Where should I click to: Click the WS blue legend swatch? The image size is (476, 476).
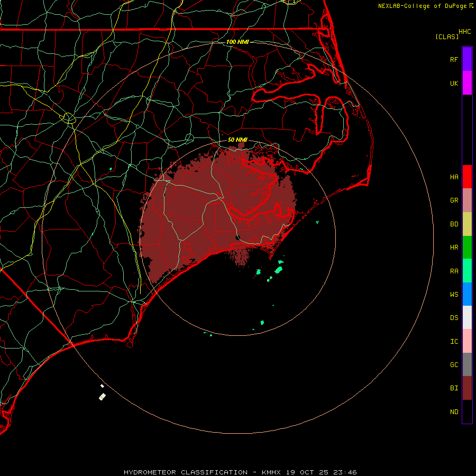click(x=467, y=294)
